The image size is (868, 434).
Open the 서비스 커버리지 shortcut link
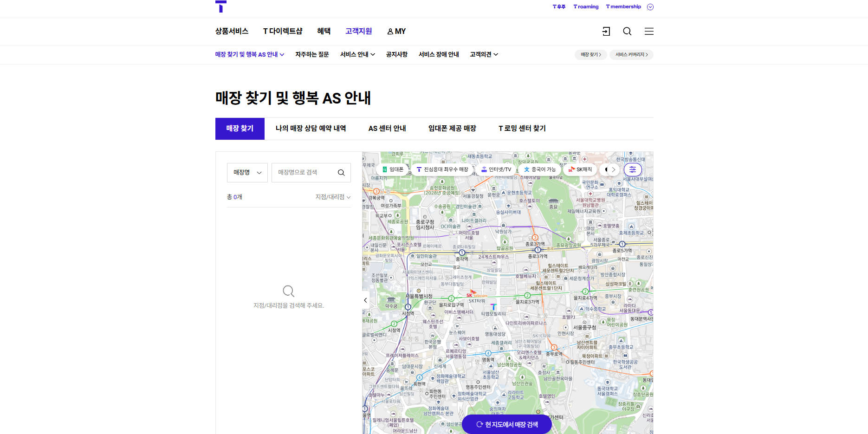(631, 54)
